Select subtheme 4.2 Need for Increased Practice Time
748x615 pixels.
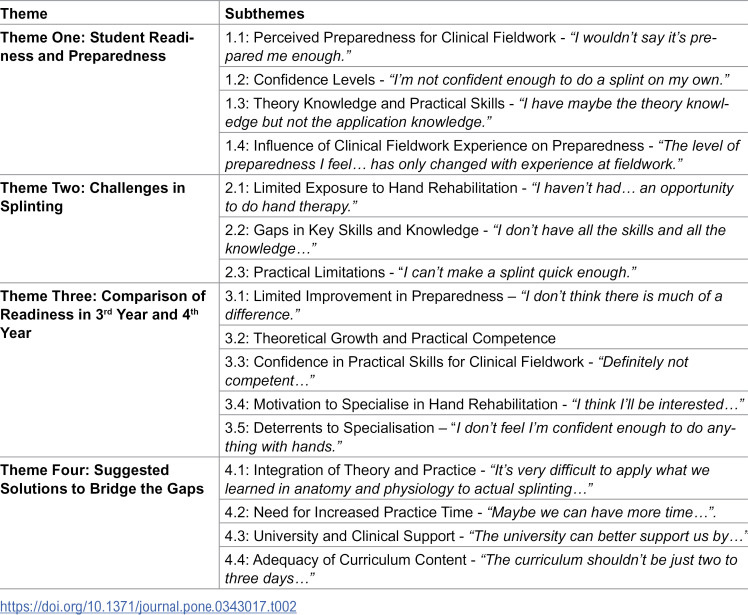click(484, 512)
